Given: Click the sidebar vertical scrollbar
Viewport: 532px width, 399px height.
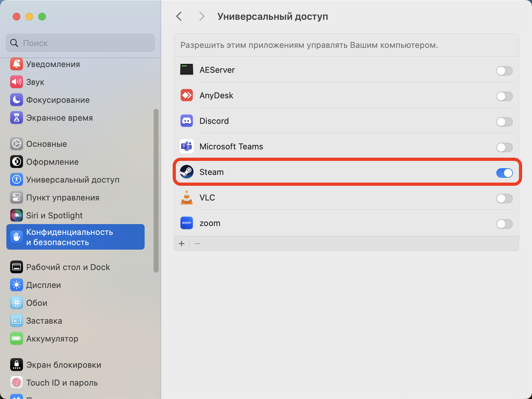Looking at the screenshot, I should (x=156, y=190).
